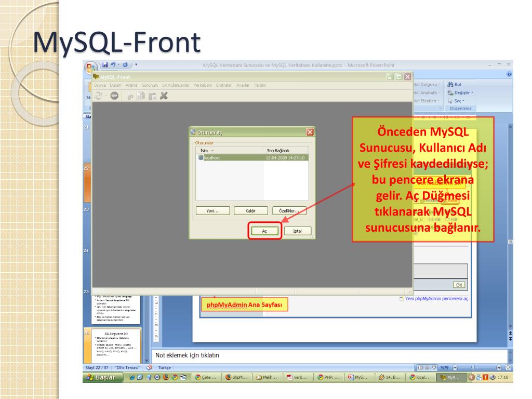Switch to '14. B...' taskbar item
Image resolution: width=532 pixels, height=399 pixels.
tap(390, 377)
